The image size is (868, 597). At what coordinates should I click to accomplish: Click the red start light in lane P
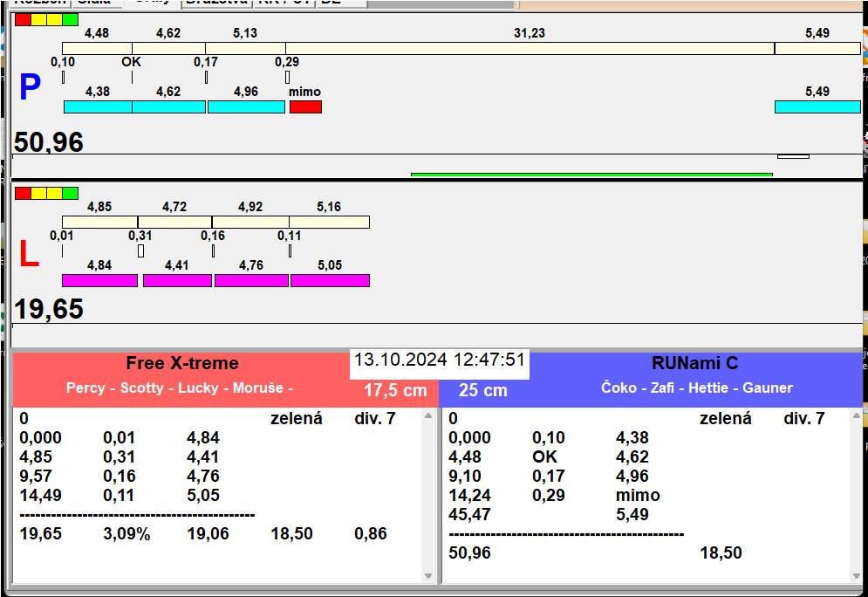(x=23, y=19)
